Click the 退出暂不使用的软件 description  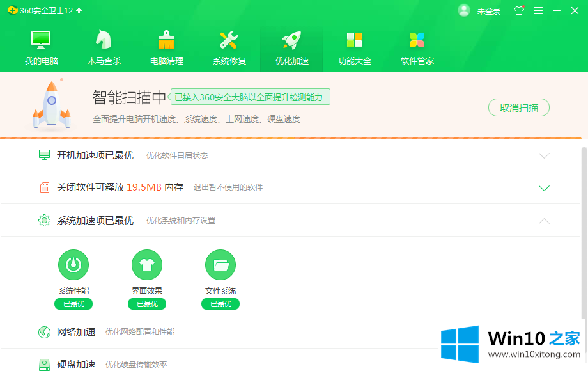coord(228,187)
